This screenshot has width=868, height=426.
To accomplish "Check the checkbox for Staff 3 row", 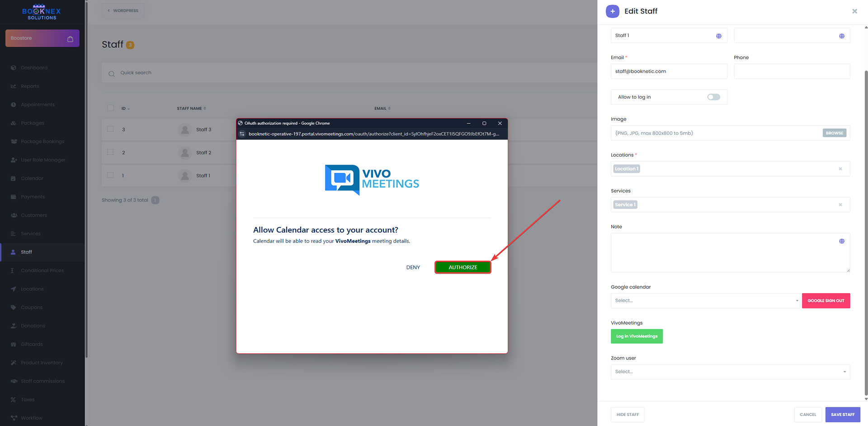I will (110, 129).
